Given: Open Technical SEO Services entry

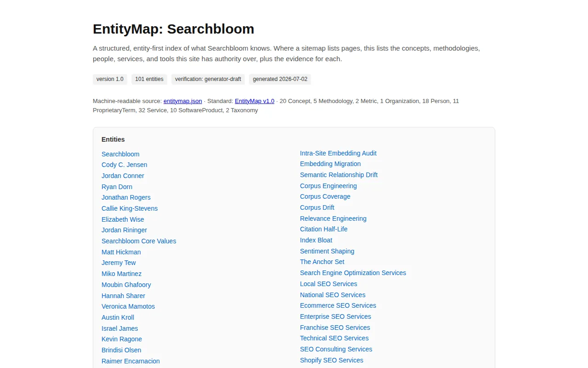Looking at the screenshot, I should [x=334, y=338].
